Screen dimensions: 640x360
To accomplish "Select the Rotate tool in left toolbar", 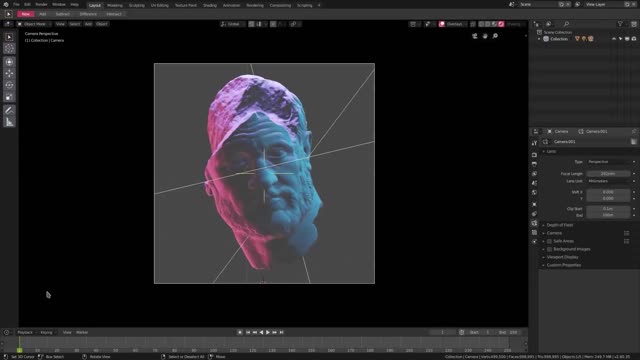I will 9,85.
